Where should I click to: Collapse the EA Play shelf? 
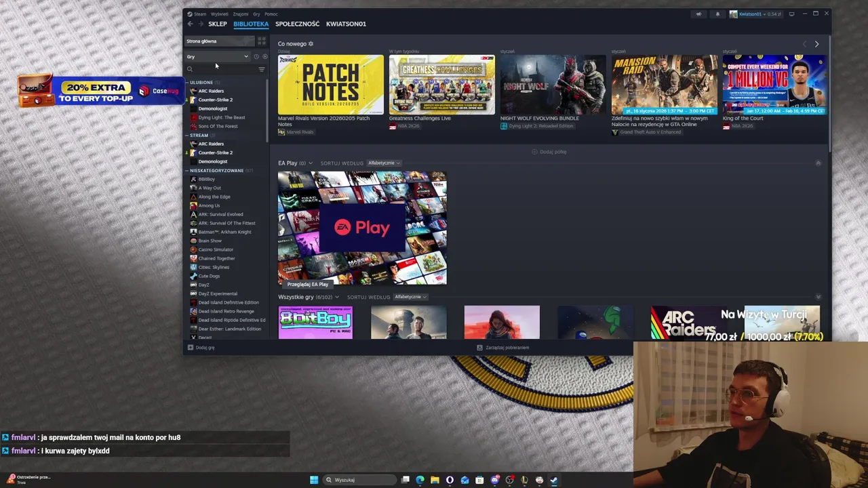click(x=818, y=163)
